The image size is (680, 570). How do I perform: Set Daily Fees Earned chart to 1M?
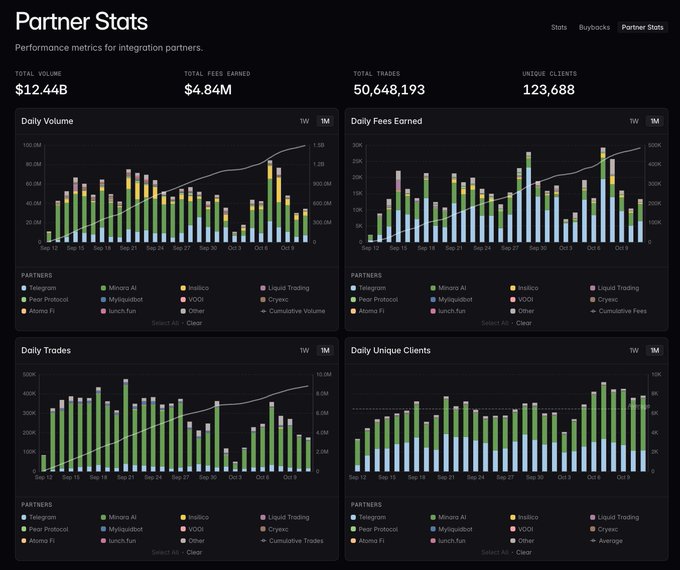tap(655, 121)
